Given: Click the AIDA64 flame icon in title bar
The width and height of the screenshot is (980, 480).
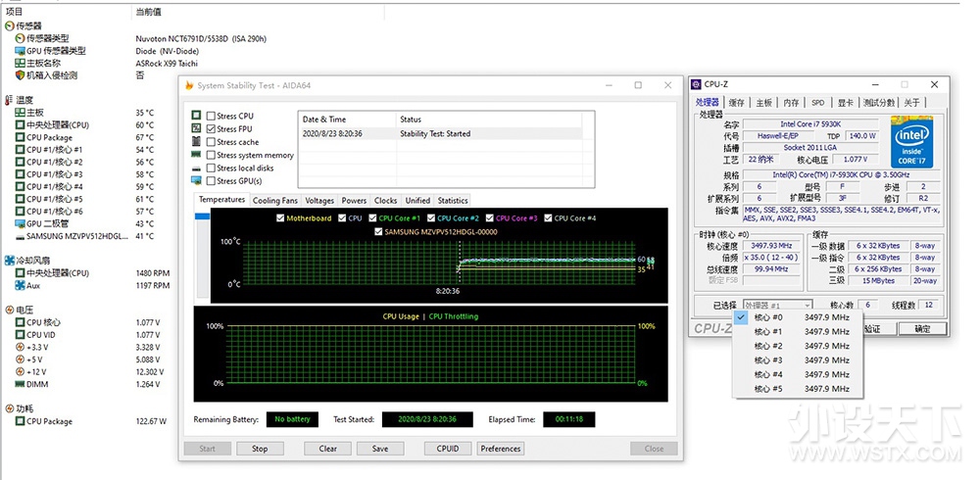Looking at the screenshot, I should click(189, 85).
